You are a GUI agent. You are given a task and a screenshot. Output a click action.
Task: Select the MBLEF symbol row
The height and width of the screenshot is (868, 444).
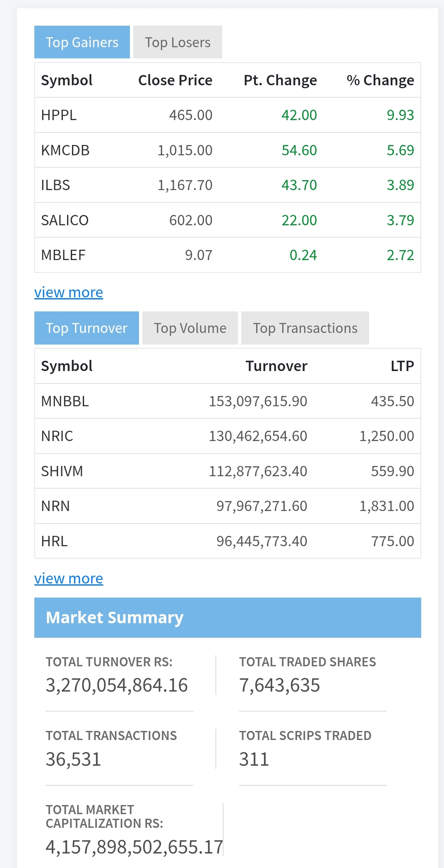pos(63,255)
